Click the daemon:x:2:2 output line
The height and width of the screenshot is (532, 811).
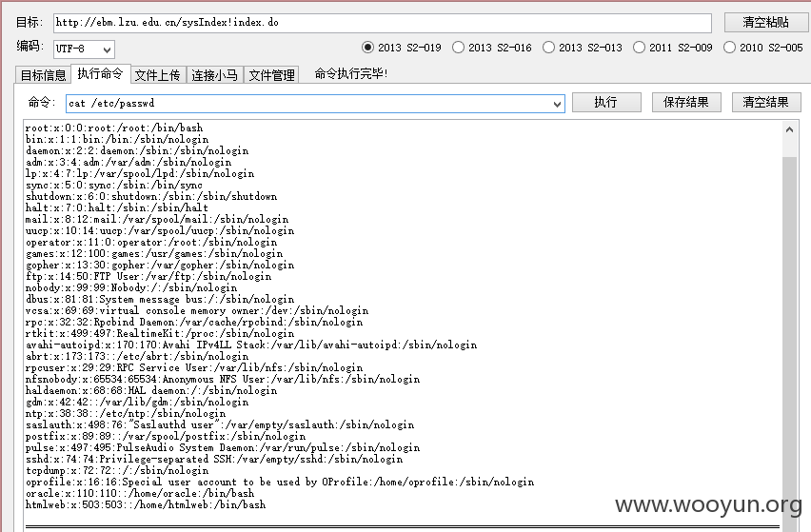pos(137,150)
